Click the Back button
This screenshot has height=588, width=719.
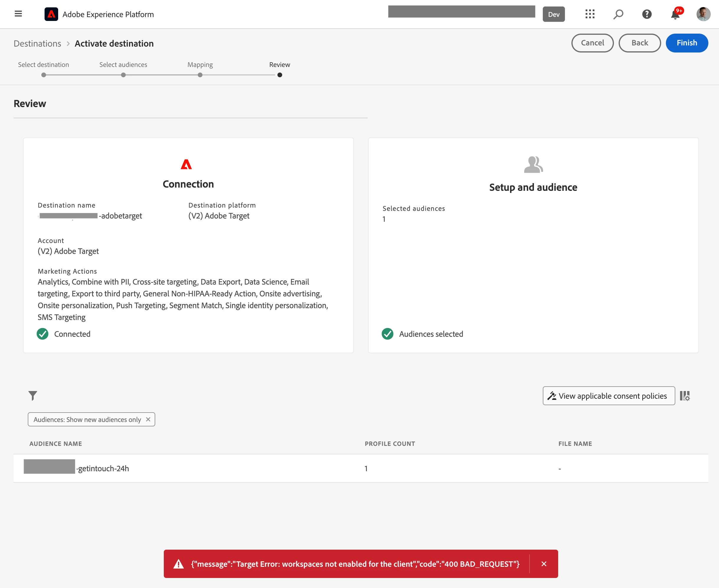tap(639, 43)
